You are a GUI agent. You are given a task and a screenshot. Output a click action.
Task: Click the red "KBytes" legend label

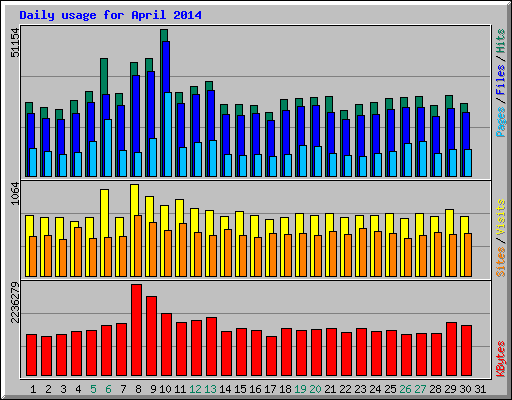coord(500,359)
